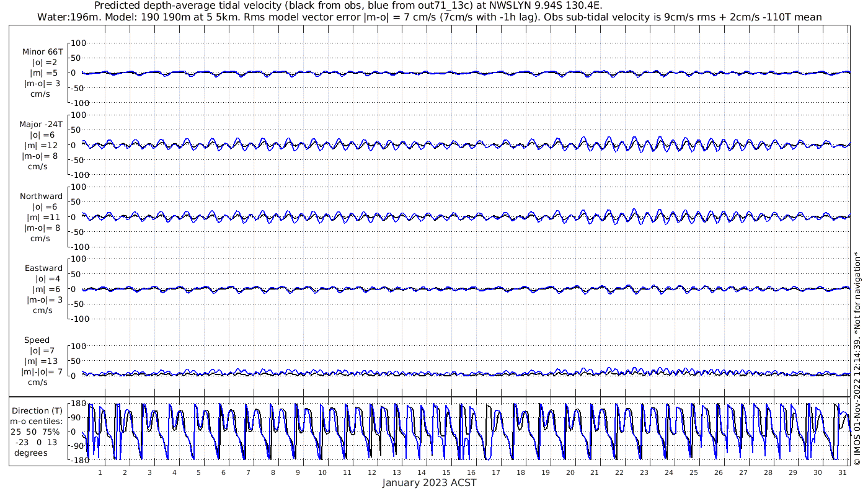
Task: Click the IMOS copyright text on right edge
Action: click(x=857, y=358)
